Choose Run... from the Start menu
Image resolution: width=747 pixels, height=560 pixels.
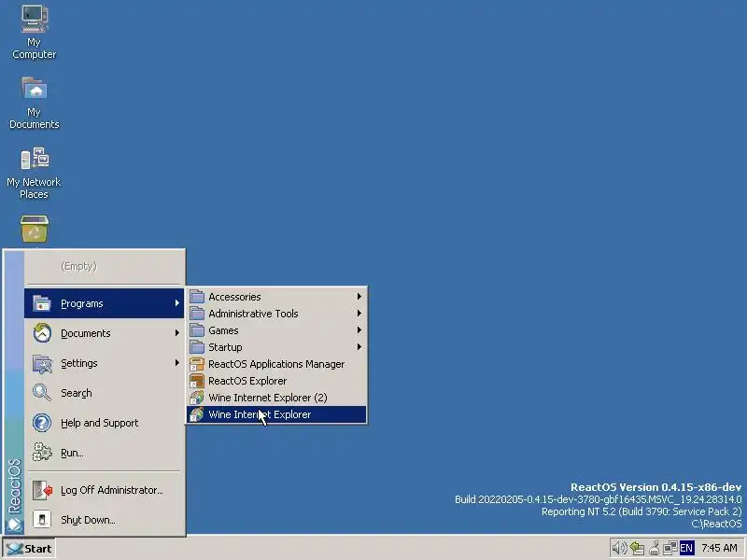104,453
